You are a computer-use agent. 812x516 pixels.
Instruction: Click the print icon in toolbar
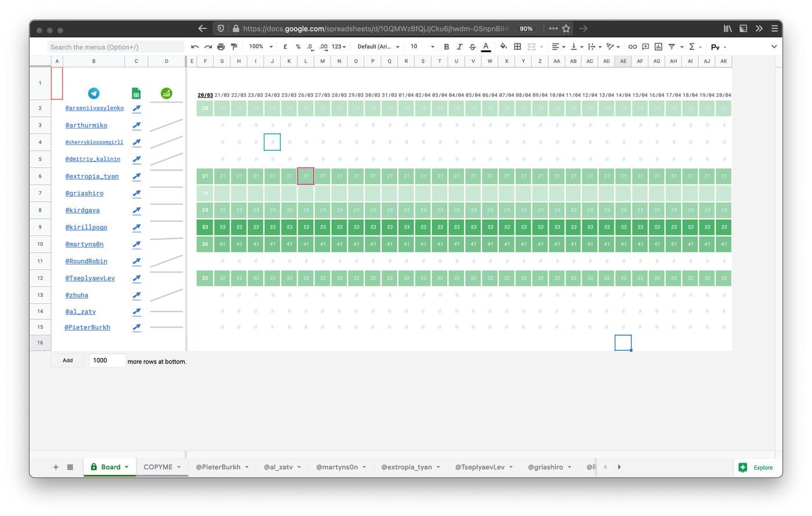pyautogui.click(x=221, y=47)
